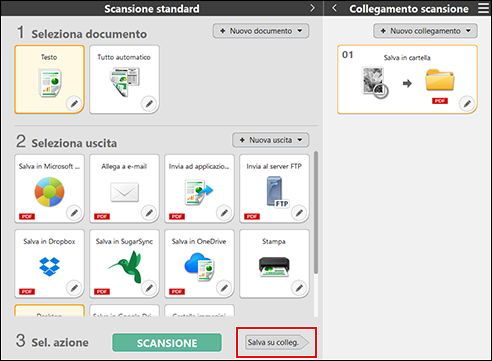Select Invia al server FTP tile
This screenshot has width=492, height=361.
point(274,188)
